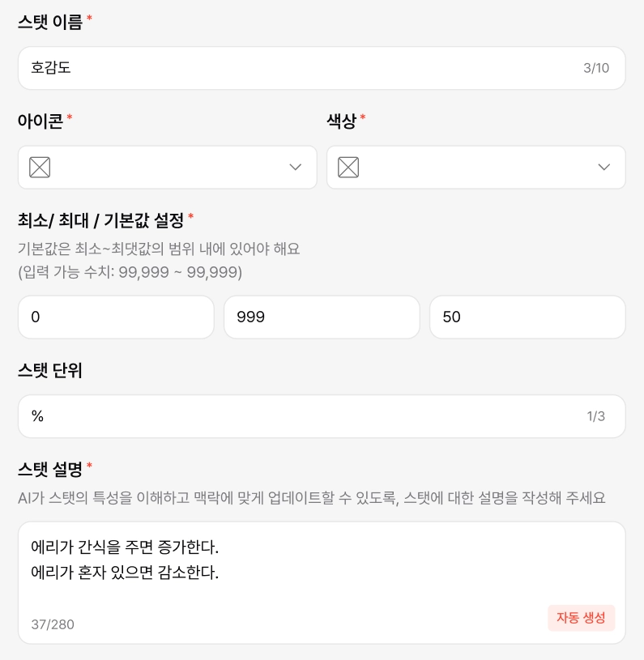Click the 아이콘 field label

pos(41,121)
